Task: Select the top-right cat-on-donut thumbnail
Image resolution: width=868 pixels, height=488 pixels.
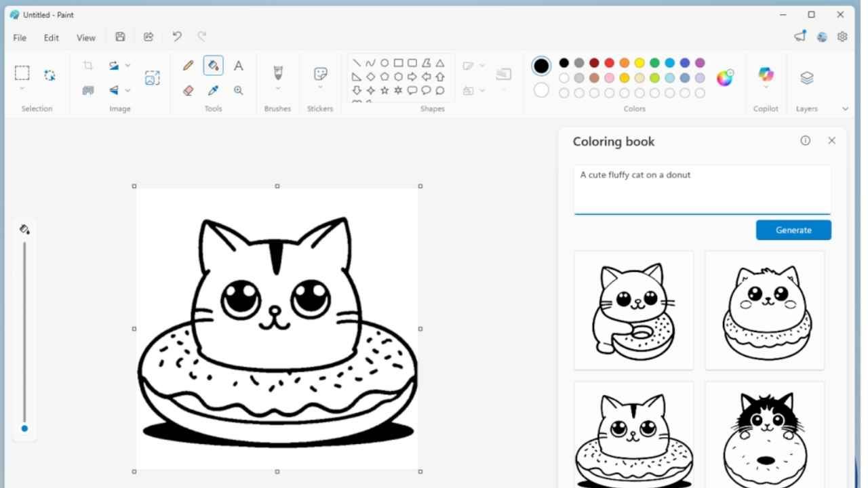Action: click(764, 310)
